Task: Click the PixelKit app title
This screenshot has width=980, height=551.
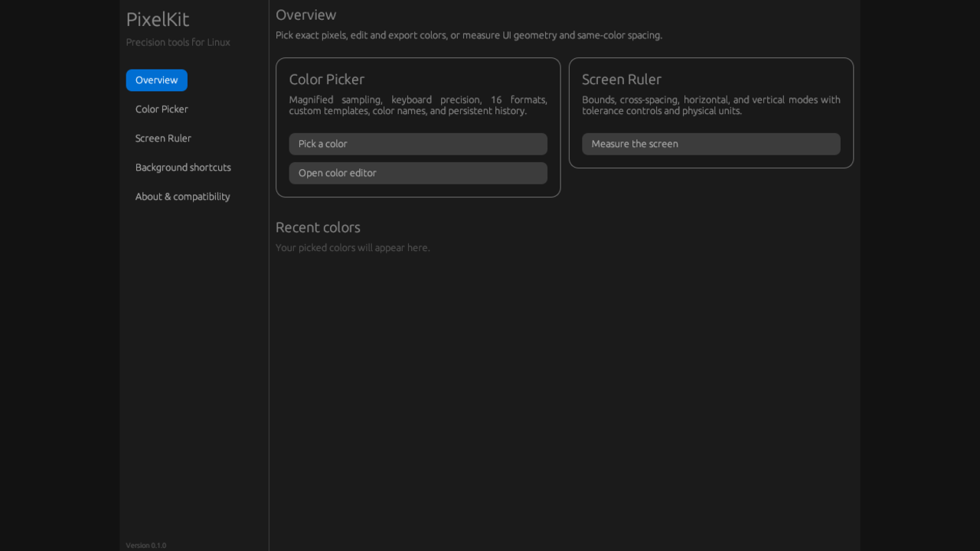Action: click(x=158, y=19)
